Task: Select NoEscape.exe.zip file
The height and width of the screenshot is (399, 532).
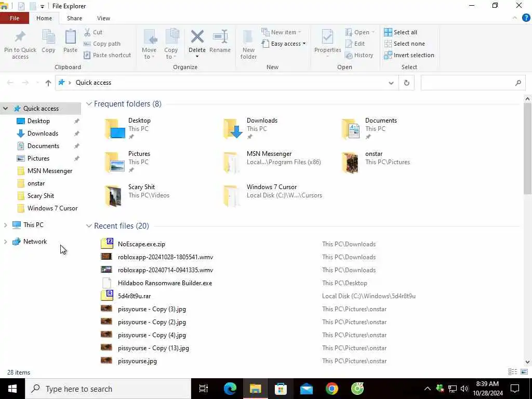Action: coord(141,244)
